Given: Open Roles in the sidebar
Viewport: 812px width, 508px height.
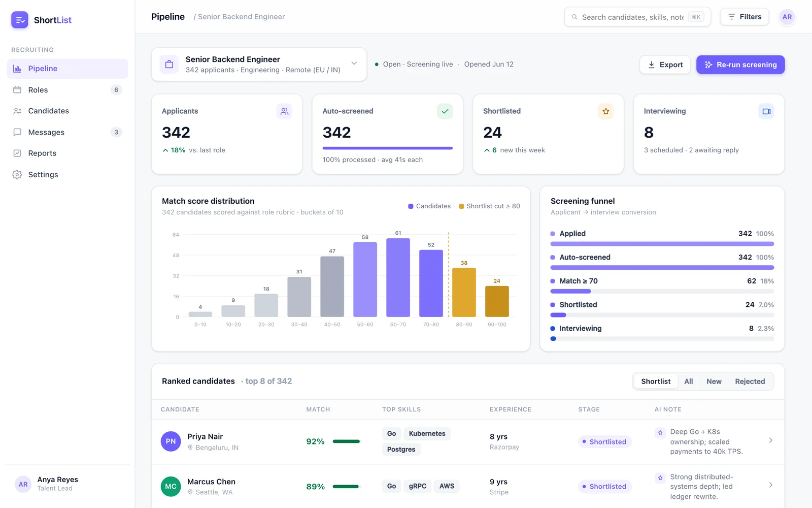Looking at the screenshot, I should [x=67, y=90].
